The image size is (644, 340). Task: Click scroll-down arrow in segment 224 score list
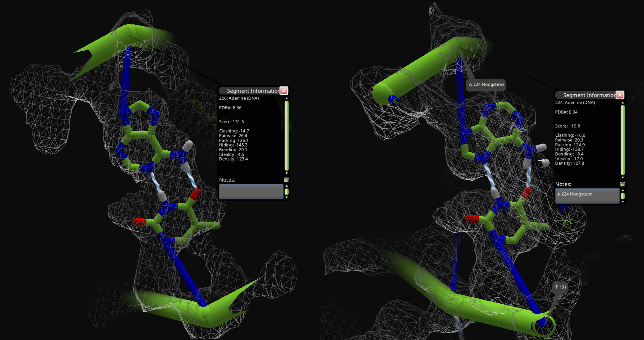tap(623, 178)
